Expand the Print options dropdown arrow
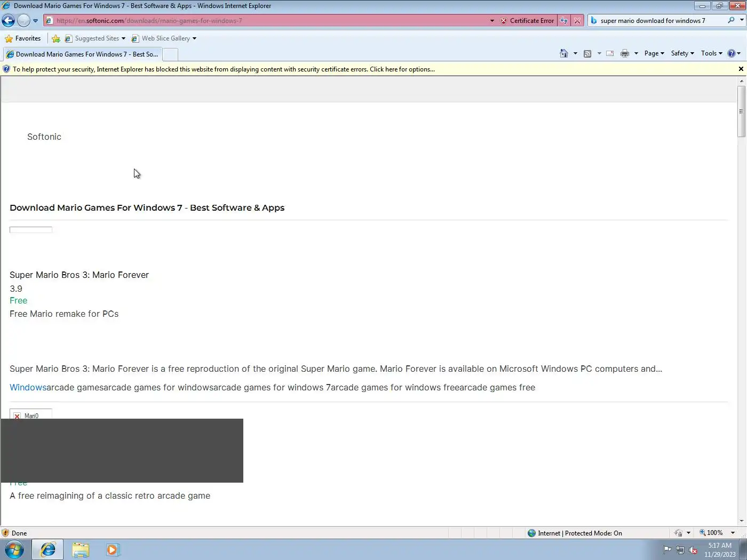This screenshot has height=560, width=747. tap(636, 53)
